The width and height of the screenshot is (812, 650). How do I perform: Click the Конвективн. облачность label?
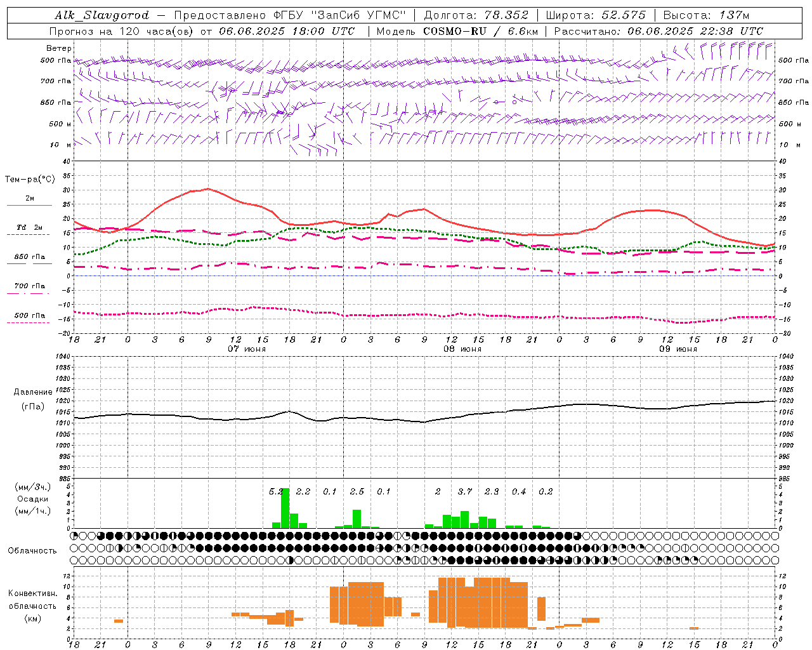32,600
